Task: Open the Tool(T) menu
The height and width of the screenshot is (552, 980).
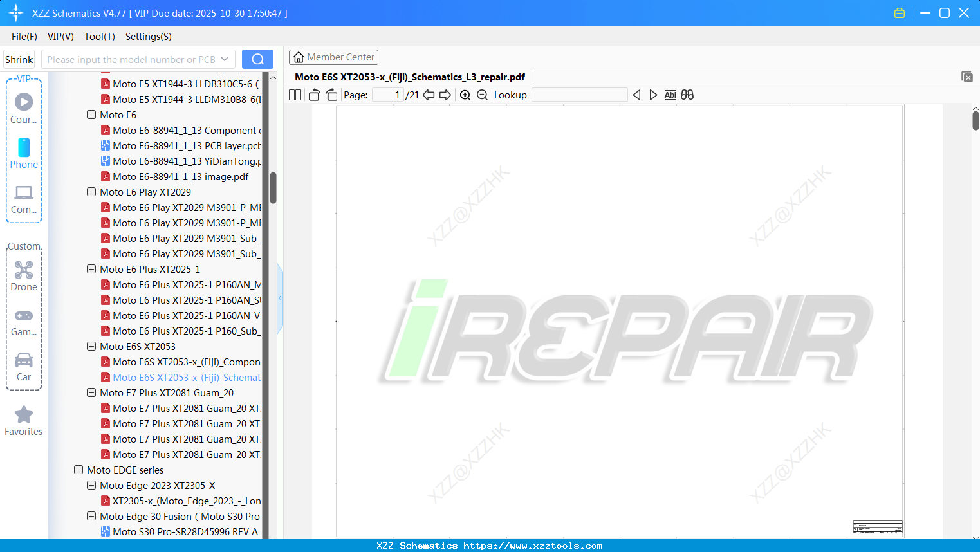Action: coord(100,37)
